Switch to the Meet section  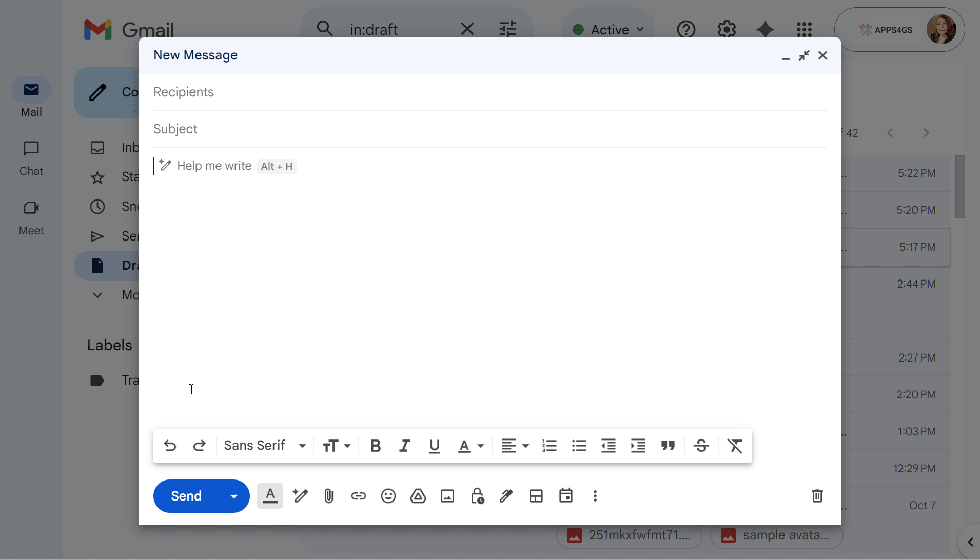[x=31, y=217]
